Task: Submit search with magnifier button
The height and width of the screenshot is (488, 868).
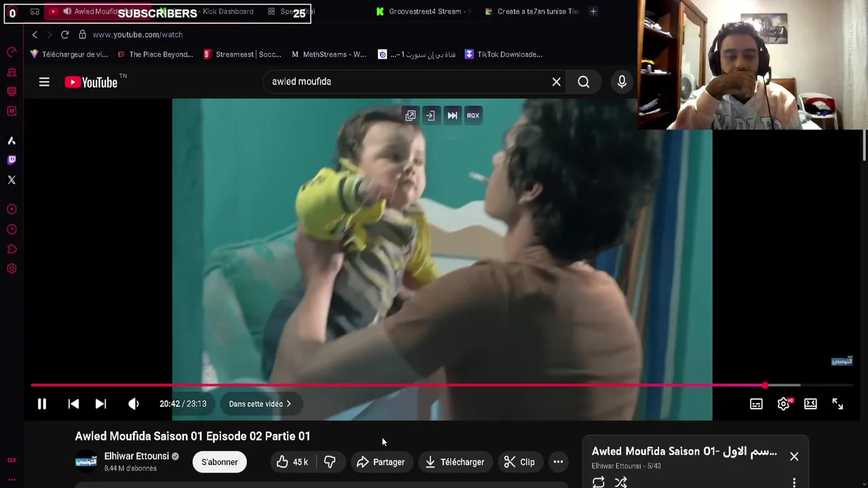Action: tap(584, 82)
